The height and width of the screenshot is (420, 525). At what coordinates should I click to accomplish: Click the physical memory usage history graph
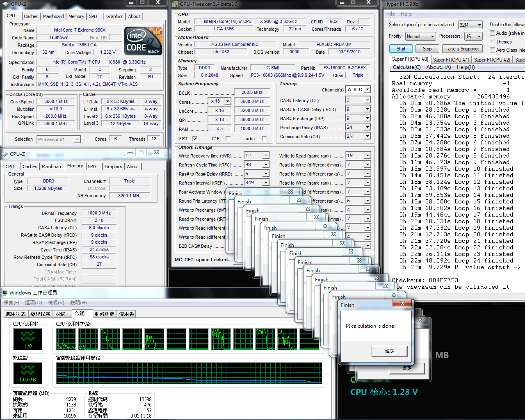tap(189, 373)
